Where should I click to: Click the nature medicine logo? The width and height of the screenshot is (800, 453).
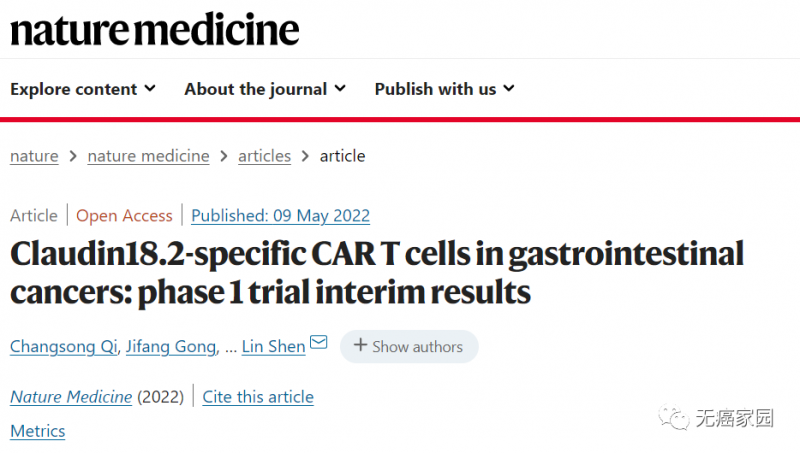pos(155,30)
